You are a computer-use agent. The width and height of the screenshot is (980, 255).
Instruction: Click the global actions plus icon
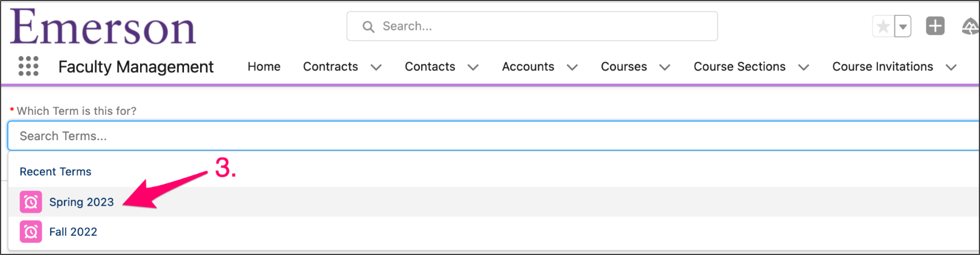coord(935,26)
